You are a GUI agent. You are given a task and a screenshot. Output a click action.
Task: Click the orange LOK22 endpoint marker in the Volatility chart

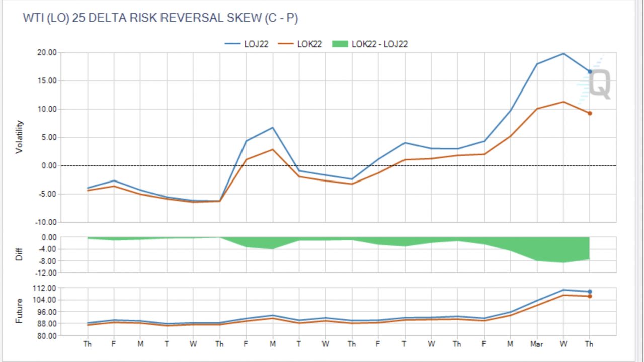(x=590, y=113)
